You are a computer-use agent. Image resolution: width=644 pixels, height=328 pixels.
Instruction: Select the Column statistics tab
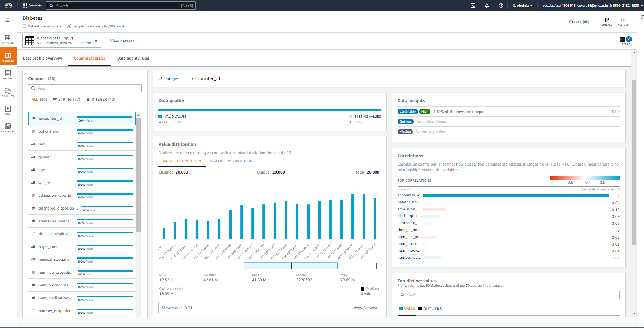pyautogui.click(x=89, y=58)
